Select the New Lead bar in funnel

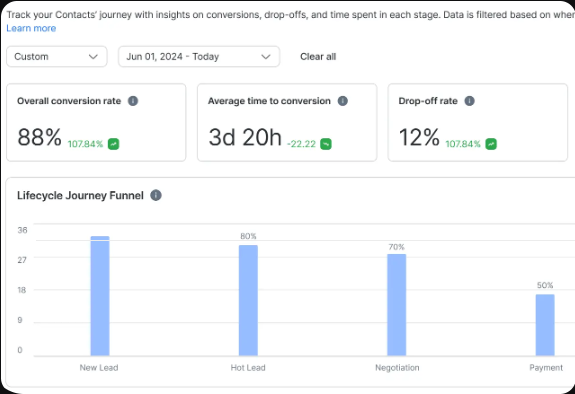100,296
